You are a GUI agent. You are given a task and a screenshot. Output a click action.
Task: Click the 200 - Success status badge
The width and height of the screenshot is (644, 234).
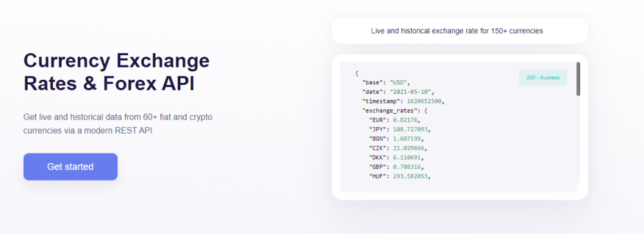[543, 77]
